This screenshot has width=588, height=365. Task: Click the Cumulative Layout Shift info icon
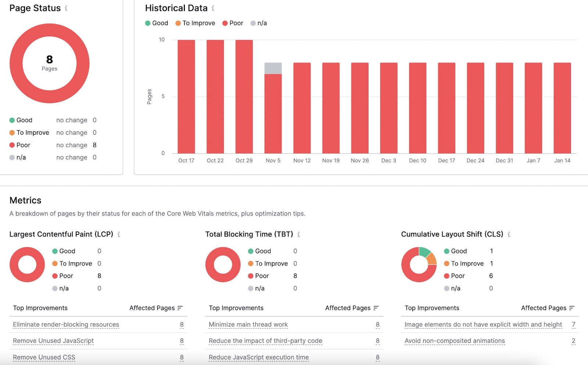tap(509, 234)
